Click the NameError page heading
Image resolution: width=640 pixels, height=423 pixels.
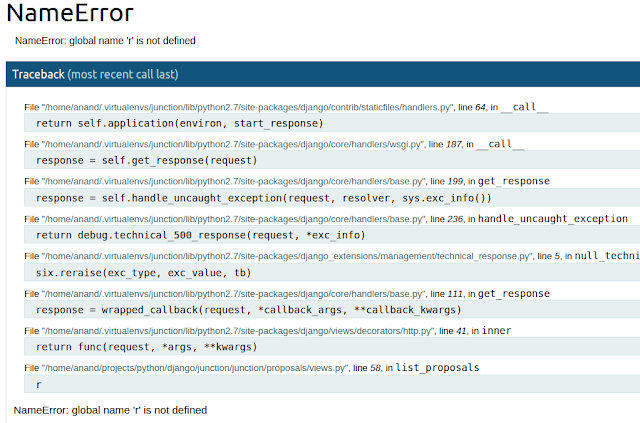click(70, 13)
